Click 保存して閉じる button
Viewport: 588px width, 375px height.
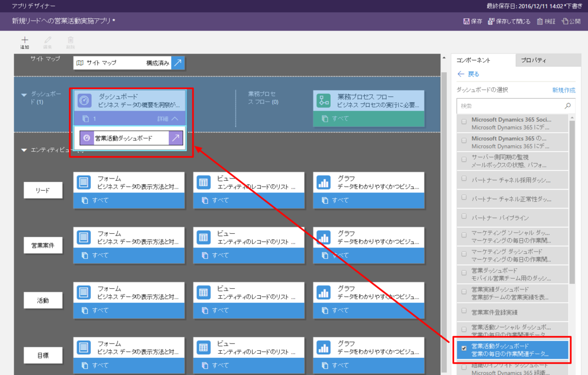point(509,21)
